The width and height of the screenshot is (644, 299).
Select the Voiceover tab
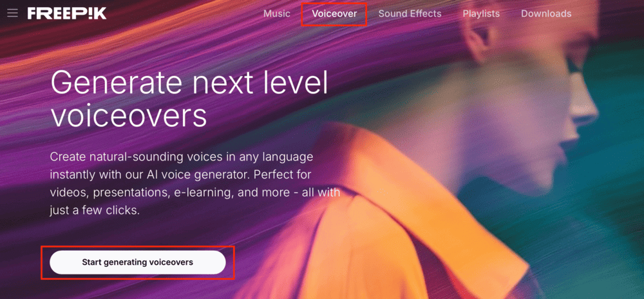[x=334, y=14]
